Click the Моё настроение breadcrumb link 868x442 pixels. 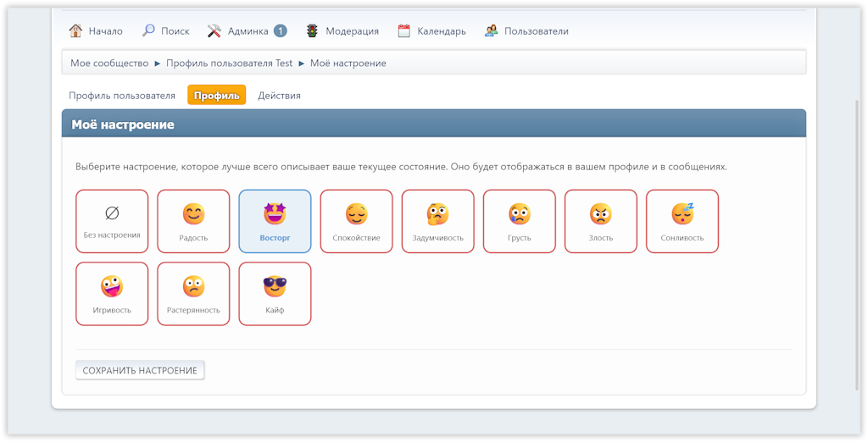click(348, 63)
